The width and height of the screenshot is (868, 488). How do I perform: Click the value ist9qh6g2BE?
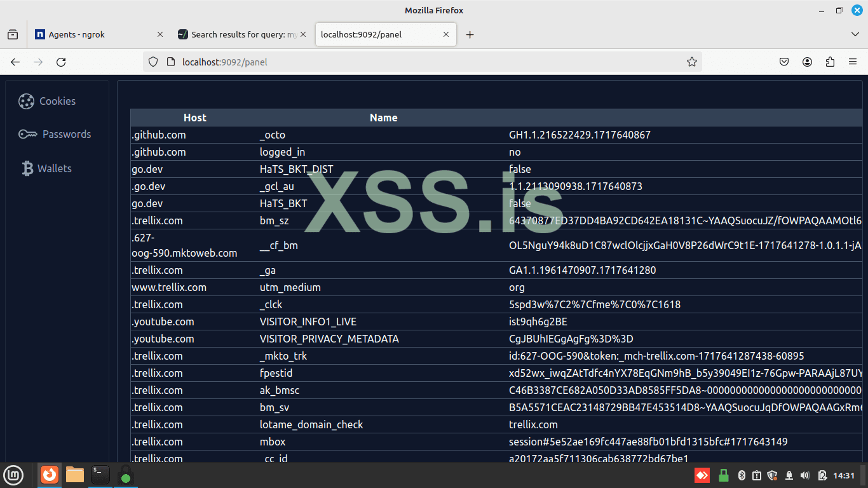pyautogui.click(x=538, y=322)
